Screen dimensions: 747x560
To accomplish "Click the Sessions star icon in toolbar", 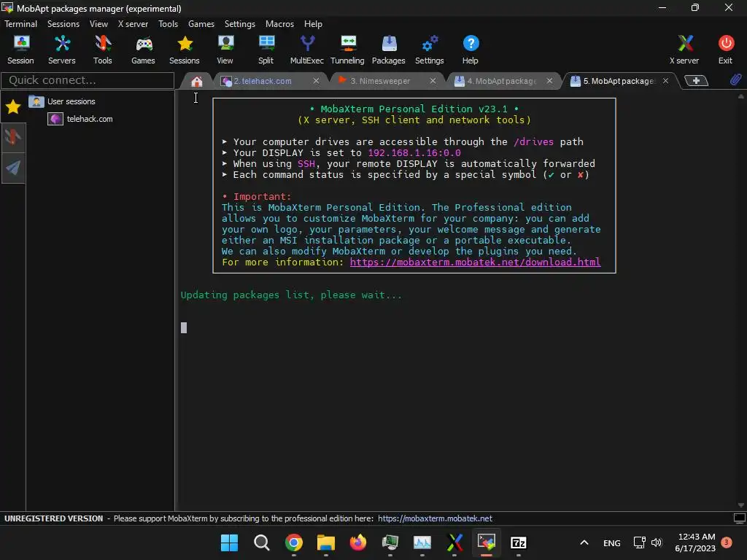I will click(185, 50).
